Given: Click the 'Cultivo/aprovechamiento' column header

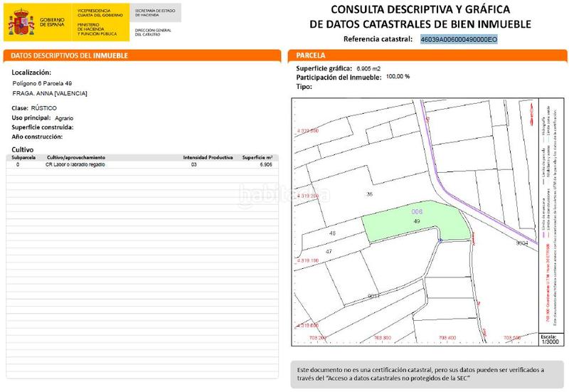Looking at the screenshot, I should pyautogui.click(x=76, y=157).
